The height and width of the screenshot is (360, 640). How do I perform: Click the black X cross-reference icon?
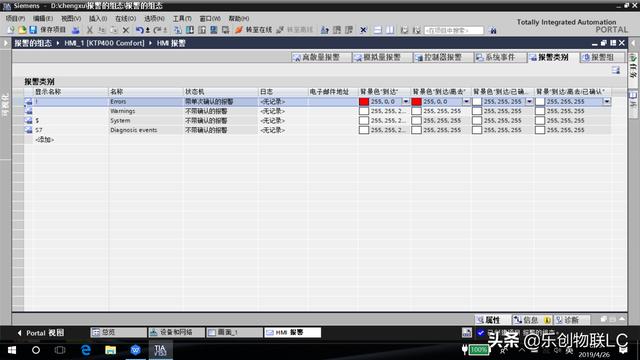[363, 30]
